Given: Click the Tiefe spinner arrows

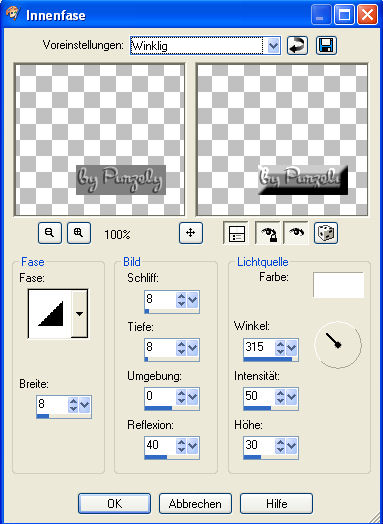Looking at the screenshot, I should (181, 348).
